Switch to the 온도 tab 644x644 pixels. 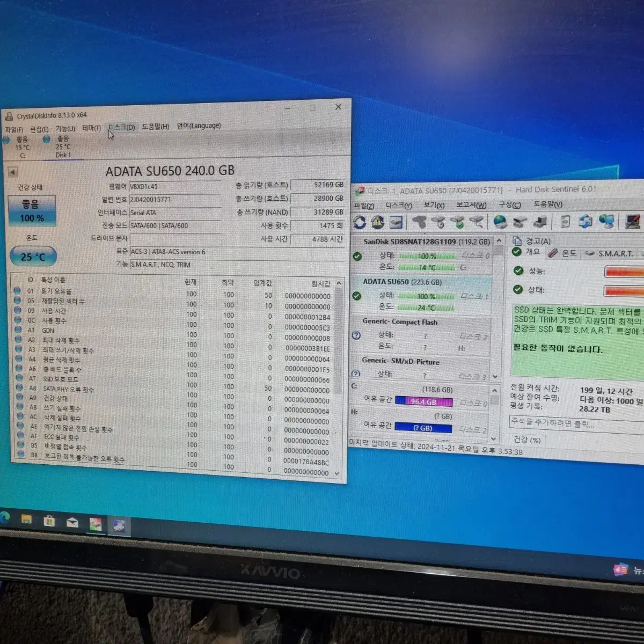click(562, 253)
